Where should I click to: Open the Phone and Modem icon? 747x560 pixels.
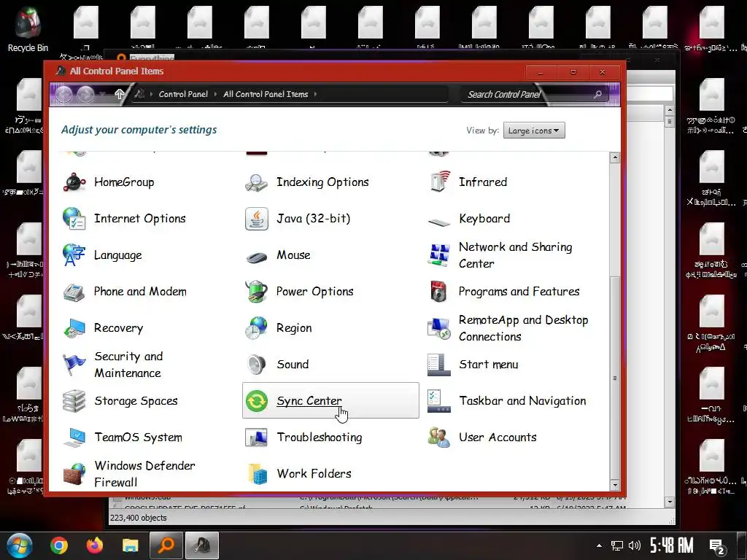tap(74, 292)
